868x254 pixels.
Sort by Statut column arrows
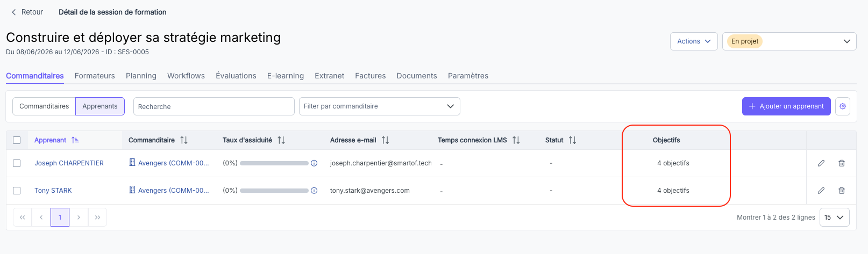(572, 140)
